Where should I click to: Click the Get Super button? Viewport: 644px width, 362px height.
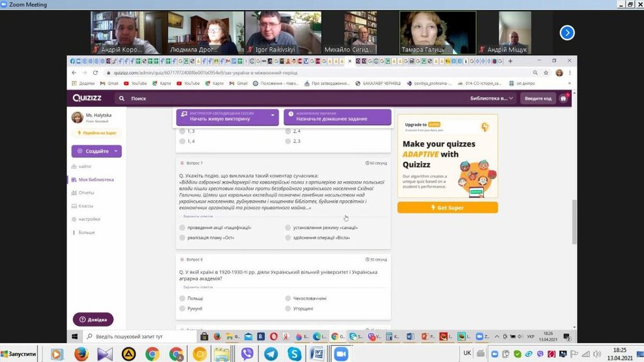pyautogui.click(x=447, y=208)
